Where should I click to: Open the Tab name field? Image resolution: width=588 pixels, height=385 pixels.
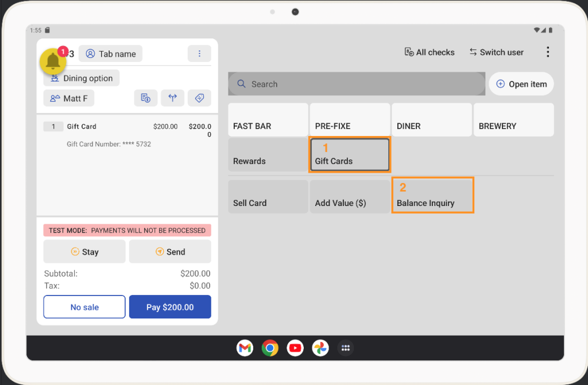pos(110,54)
